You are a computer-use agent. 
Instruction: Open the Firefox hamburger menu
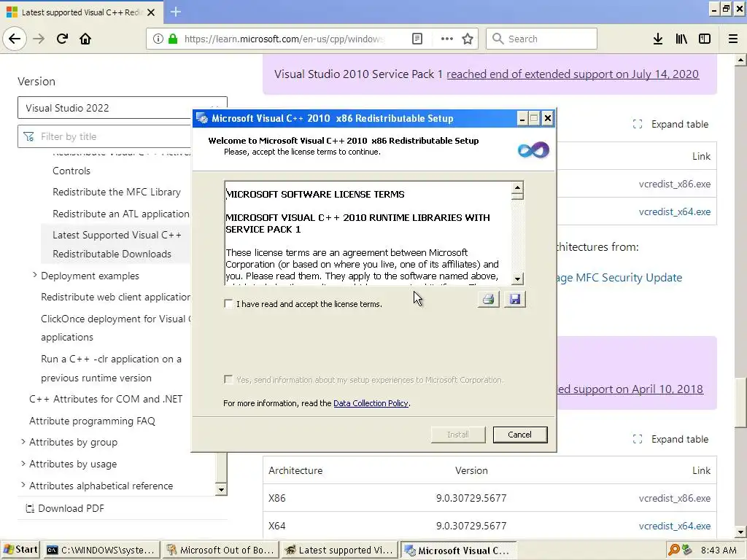point(733,39)
